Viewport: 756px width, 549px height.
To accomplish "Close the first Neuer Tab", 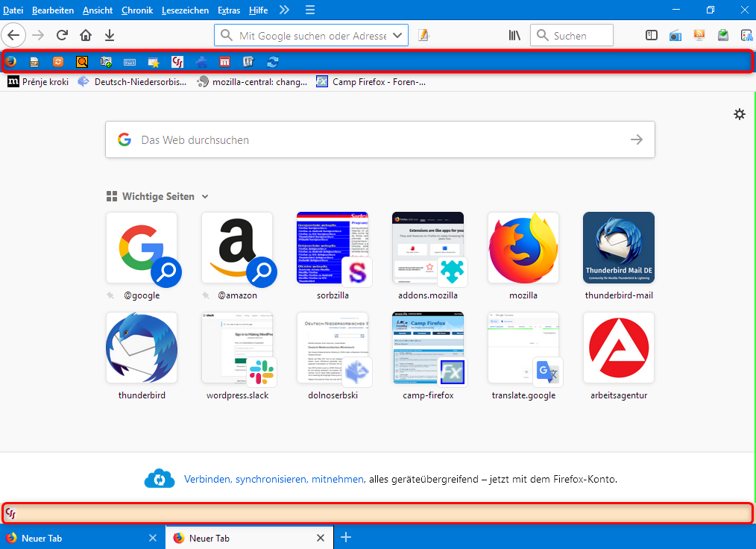I will tap(153, 537).
